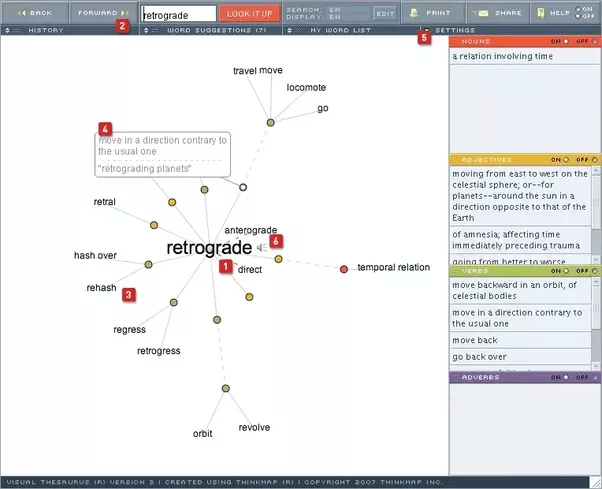The width and height of the screenshot is (602, 489).
Task: Click the green meaning node above regress
Action: pyautogui.click(x=174, y=302)
